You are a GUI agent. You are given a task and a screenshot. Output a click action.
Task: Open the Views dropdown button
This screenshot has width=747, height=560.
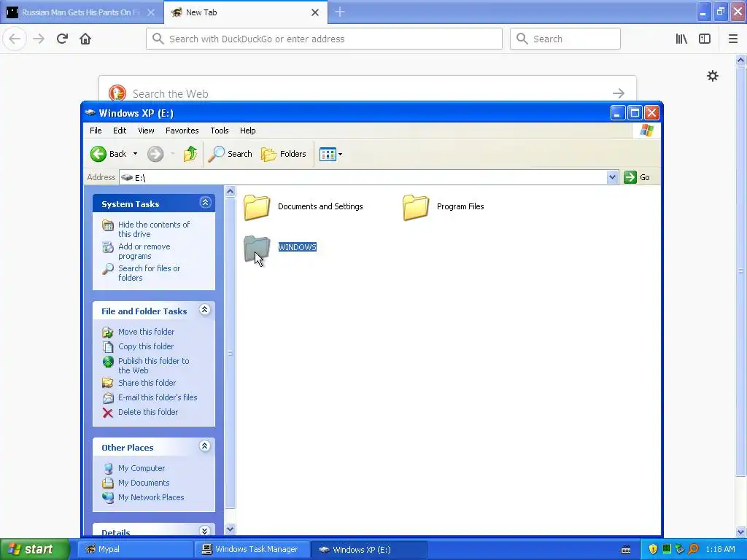[330, 155]
